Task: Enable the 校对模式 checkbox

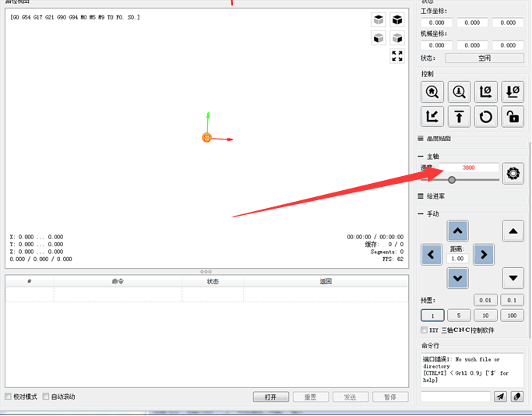Action: pos(9,397)
